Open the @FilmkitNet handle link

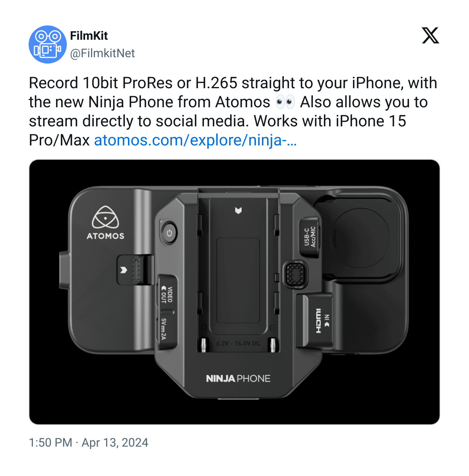[102, 53]
